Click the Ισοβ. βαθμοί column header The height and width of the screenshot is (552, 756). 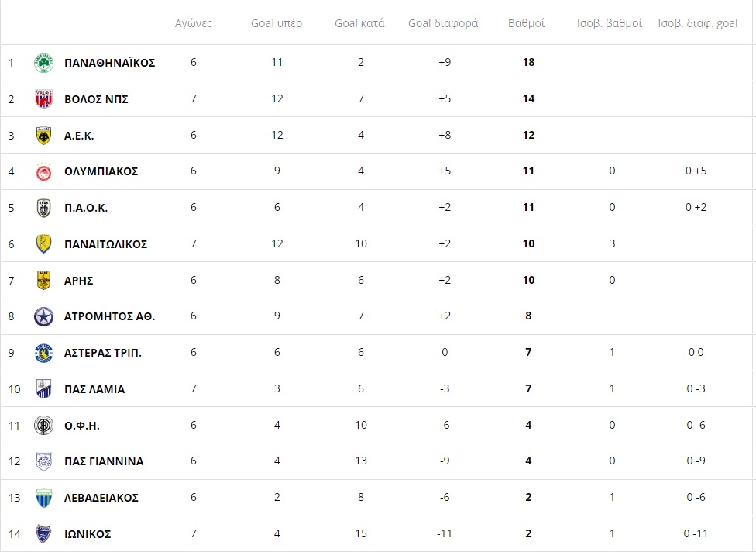(x=610, y=23)
